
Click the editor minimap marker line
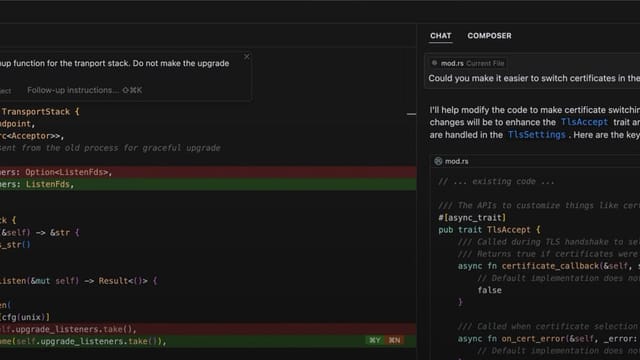point(411,114)
